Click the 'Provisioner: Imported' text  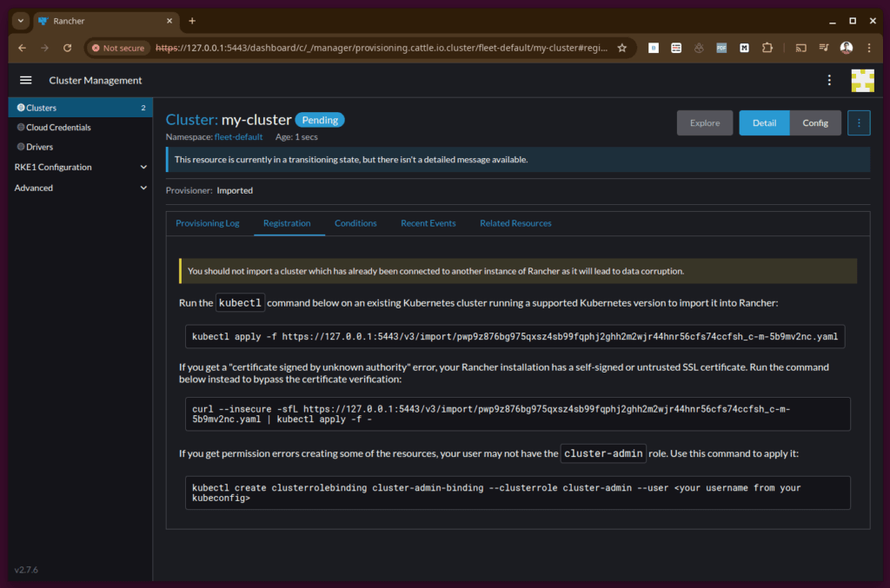(x=209, y=190)
